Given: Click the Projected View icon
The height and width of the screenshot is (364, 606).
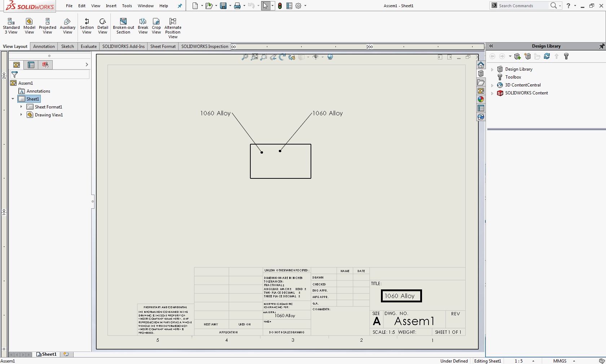Looking at the screenshot, I should (x=48, y=26).
